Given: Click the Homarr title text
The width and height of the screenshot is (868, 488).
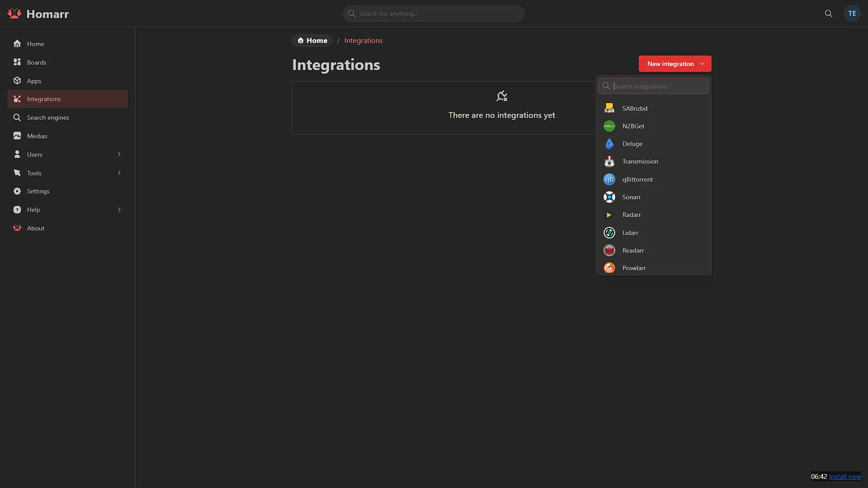Looking at the screenshot, I should [47, 14].
